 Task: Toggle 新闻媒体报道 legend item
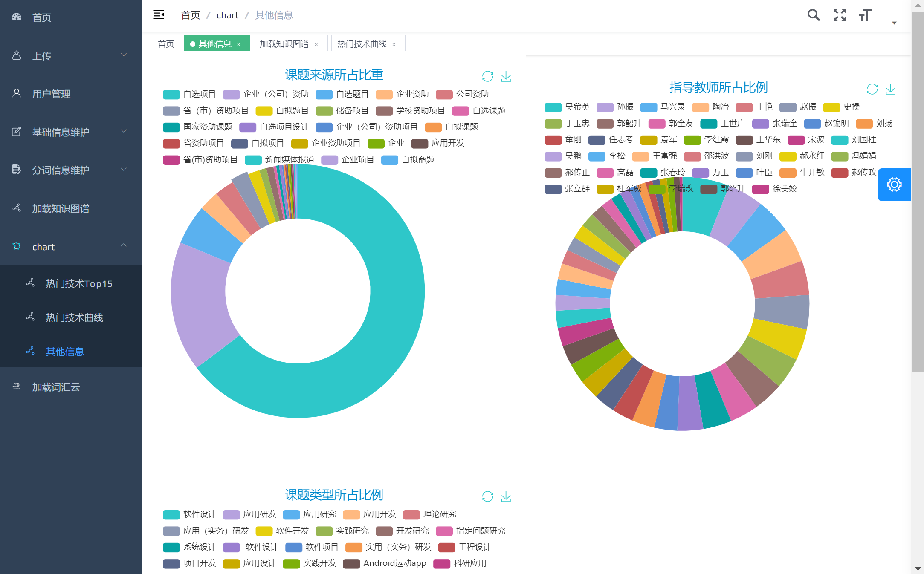tap(280, 160)
